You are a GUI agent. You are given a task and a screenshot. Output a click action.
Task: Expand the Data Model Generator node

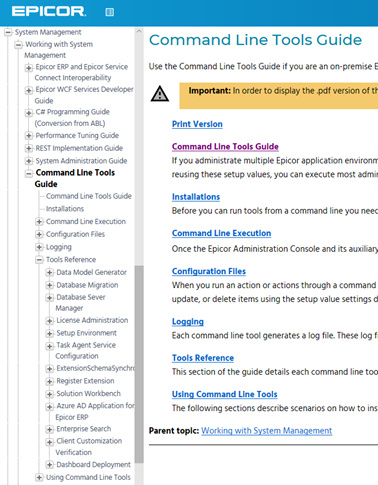(x=49, y=273)
